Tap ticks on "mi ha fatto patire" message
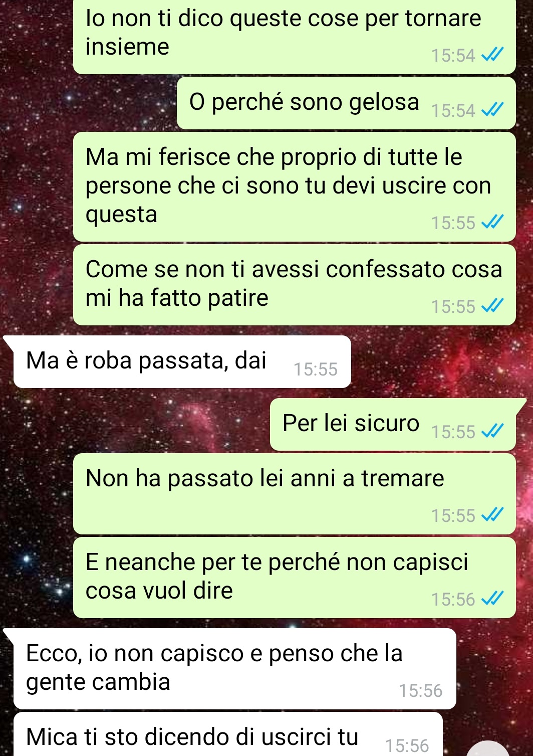This screenshot has width=533, height=756. [492, 306]
